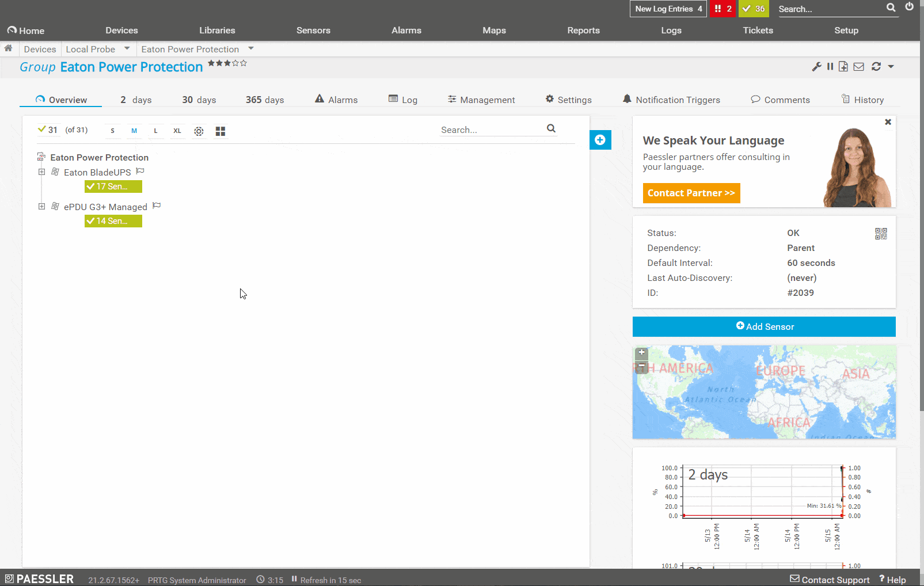Zoom out on the geo map
This screenshot has height=586, width=924.
641,366
